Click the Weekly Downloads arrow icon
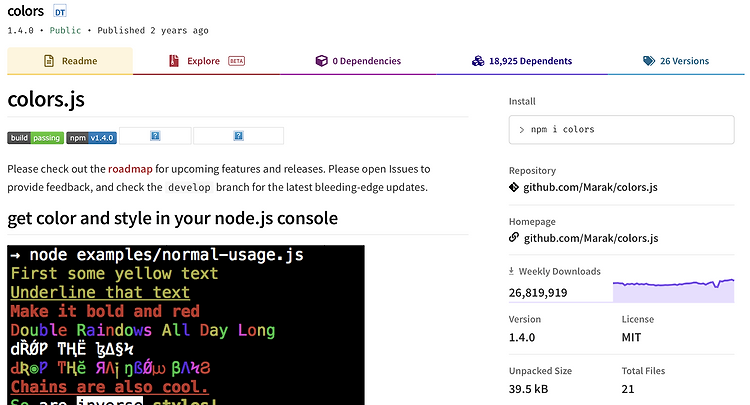 coord(511,271)
